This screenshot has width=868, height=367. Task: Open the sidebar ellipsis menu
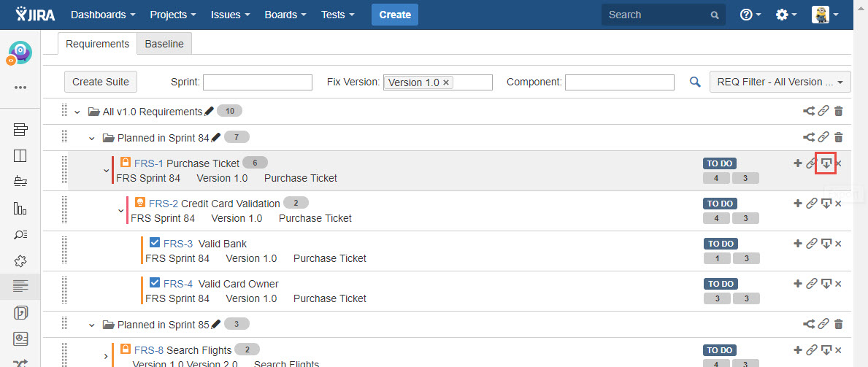click(20, 88)
